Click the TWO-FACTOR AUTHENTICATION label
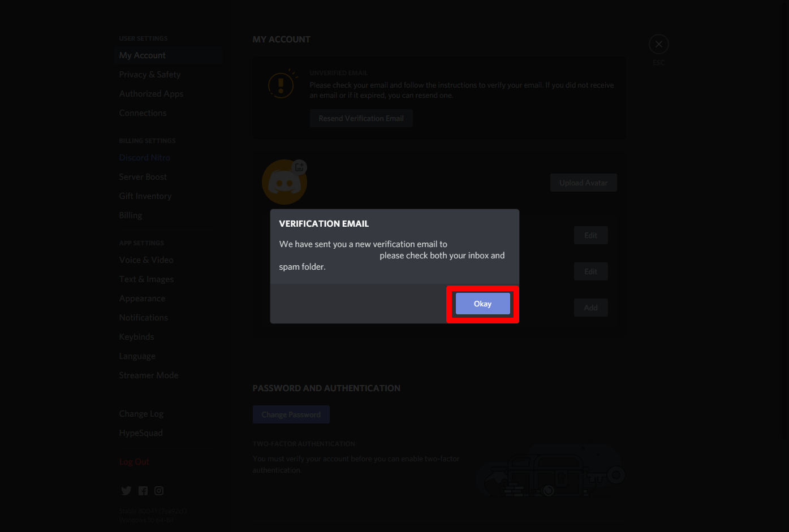 (x=304, y=444)
